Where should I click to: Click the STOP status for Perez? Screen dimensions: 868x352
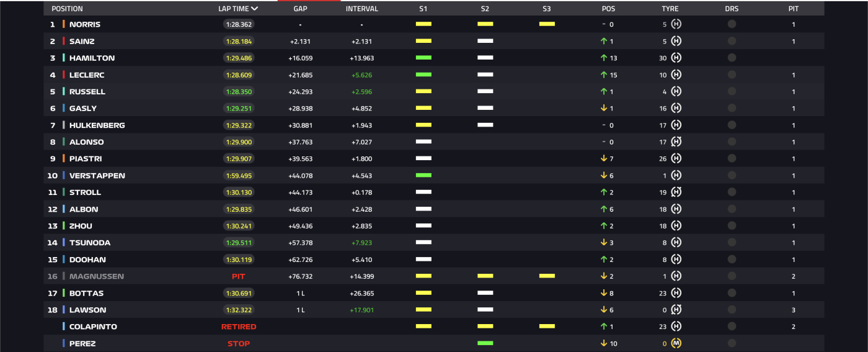239,343
